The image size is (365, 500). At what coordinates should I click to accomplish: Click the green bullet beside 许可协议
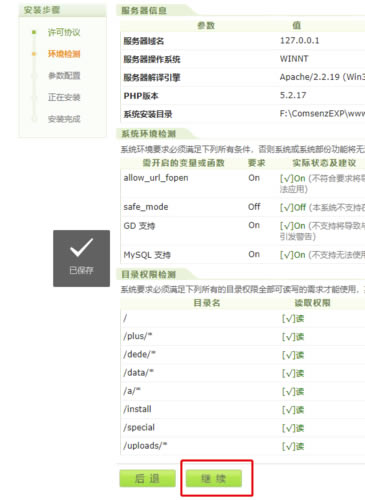click(34, 32)
